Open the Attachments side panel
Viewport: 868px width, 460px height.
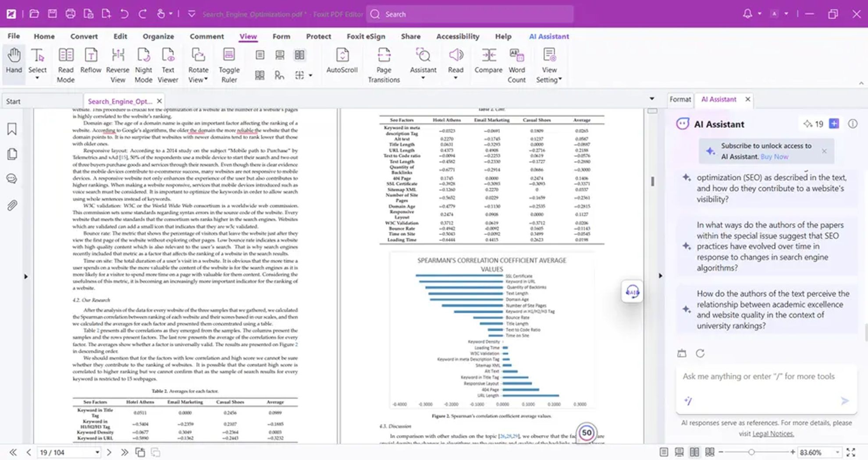click(12, 205)
